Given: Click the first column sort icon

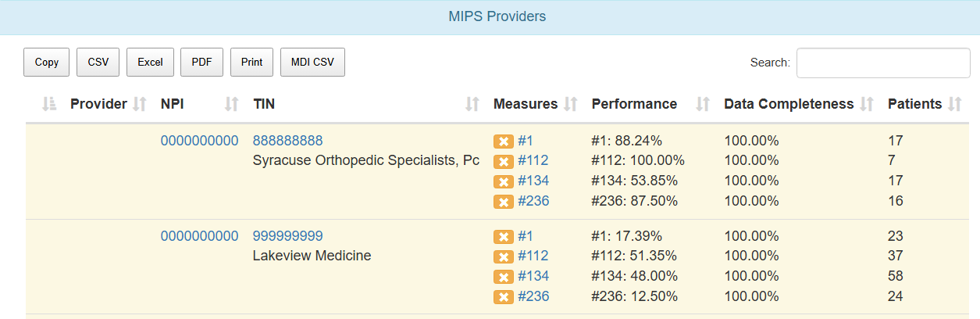Looking at the screenshot, I should [x=49, y=104].
